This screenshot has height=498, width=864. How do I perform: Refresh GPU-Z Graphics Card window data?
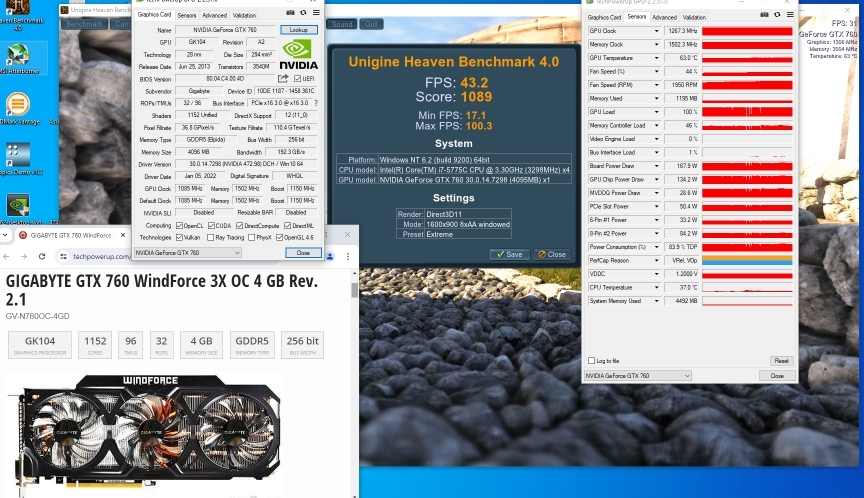point(303,13)
